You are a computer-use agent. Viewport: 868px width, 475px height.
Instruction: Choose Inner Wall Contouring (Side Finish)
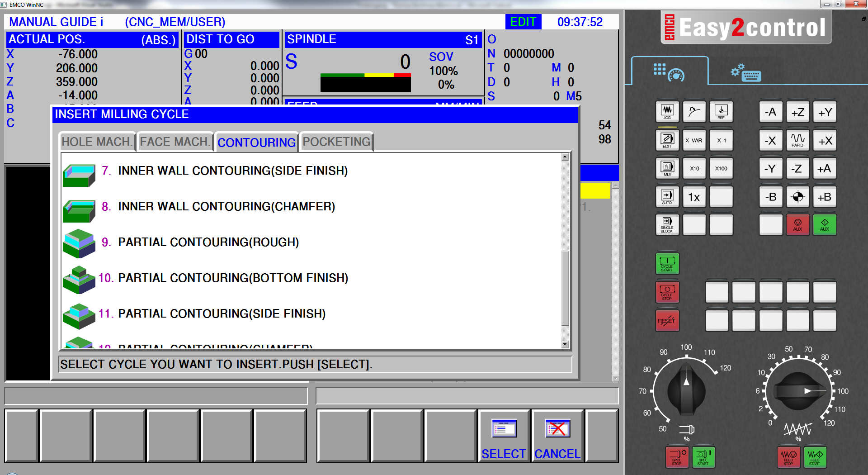[311, 171]
